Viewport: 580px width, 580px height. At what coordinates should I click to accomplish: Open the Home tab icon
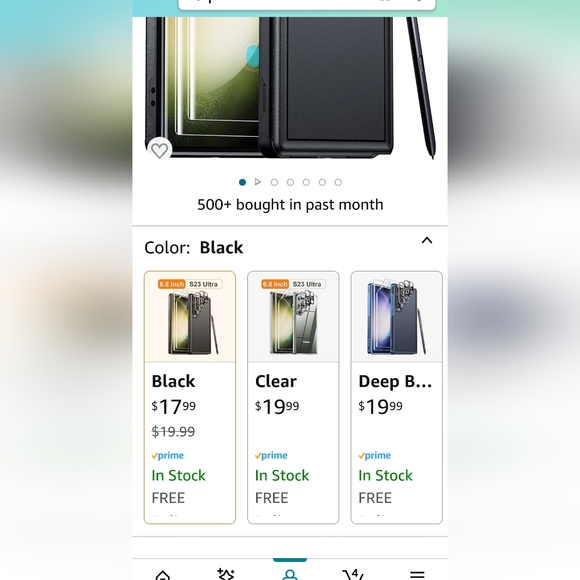[163, 575]
